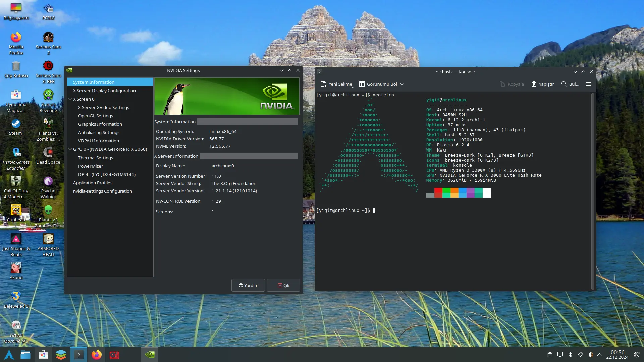The height and width of the screenshot is (362, 644).
Task: Open clipboard icon in system tray
Action: (550, 355)
